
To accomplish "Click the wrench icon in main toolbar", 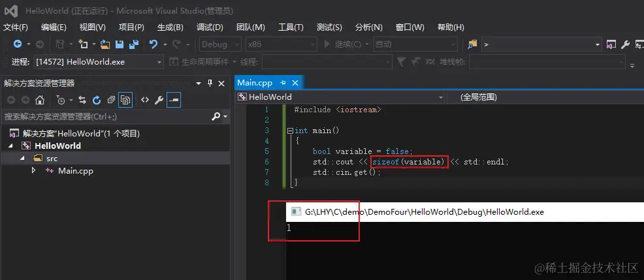I will pyautogui.click(x=625, y=44).
